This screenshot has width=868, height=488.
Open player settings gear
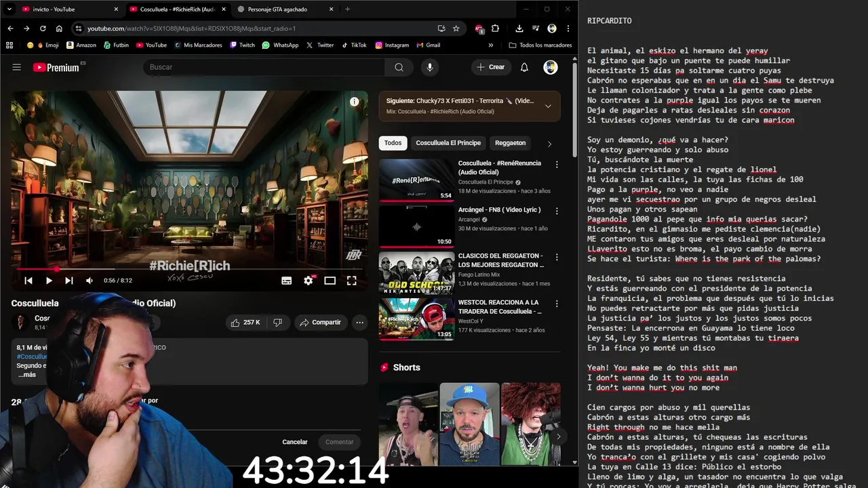pyautogui.click(x=309, y=281)
